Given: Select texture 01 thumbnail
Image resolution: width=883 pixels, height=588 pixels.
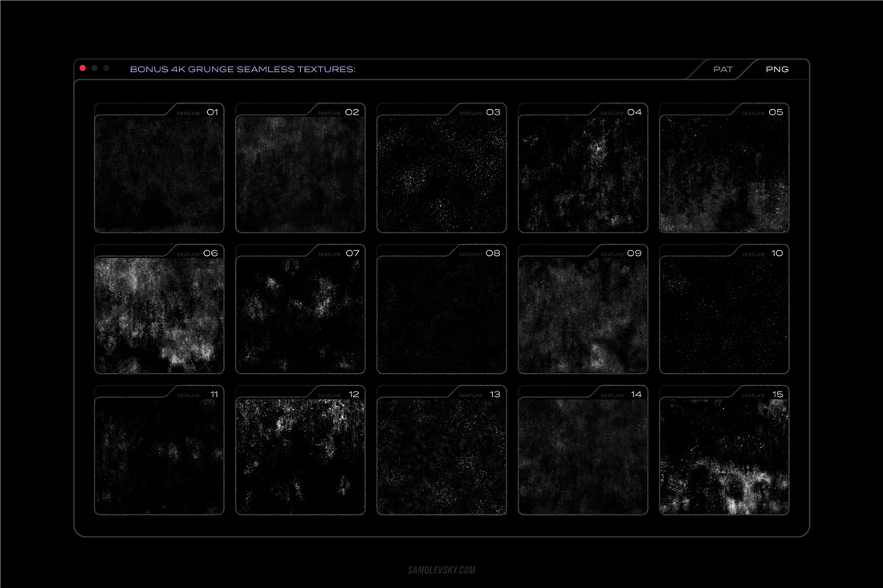Looking at the screenshot, I should [159, 173].
